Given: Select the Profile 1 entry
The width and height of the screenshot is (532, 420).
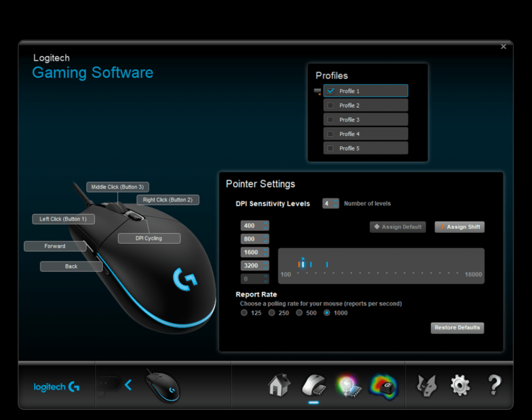Looking at the screenshot, I should [x=366, y=91].
